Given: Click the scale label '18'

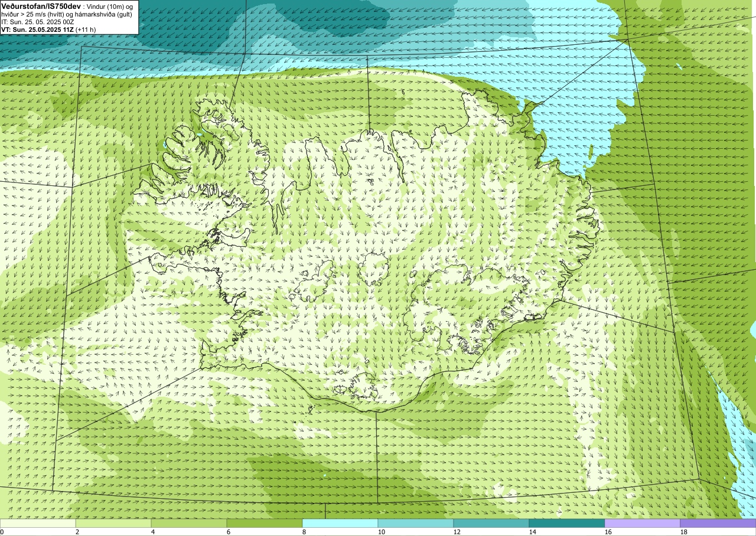Looking at the screenshot, I should click(684, 532).
